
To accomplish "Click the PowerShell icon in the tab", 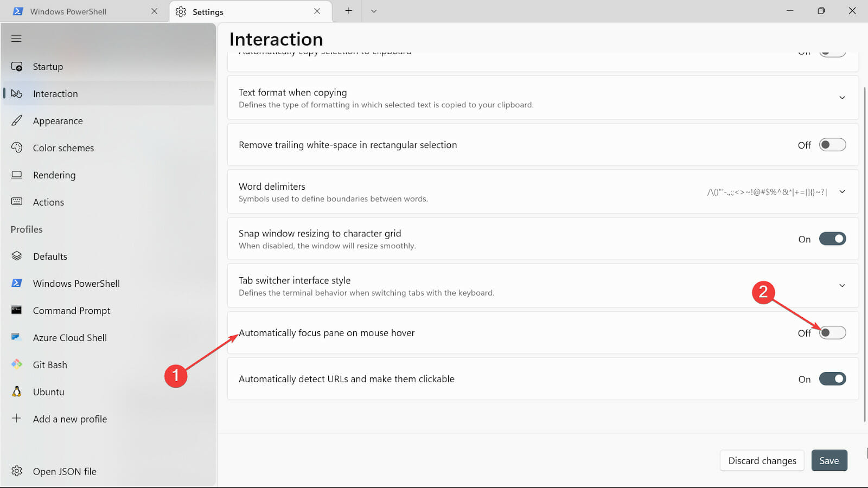I will pos(18,11).
